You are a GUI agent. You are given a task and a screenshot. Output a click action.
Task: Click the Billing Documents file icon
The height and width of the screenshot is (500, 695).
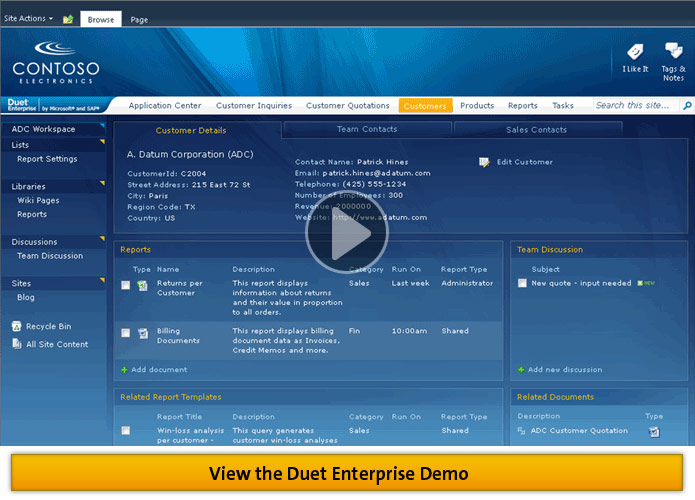coord(143,333)
